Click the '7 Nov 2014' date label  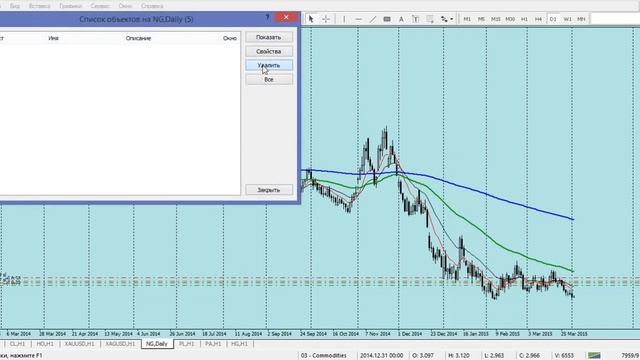tap(378, 334)
